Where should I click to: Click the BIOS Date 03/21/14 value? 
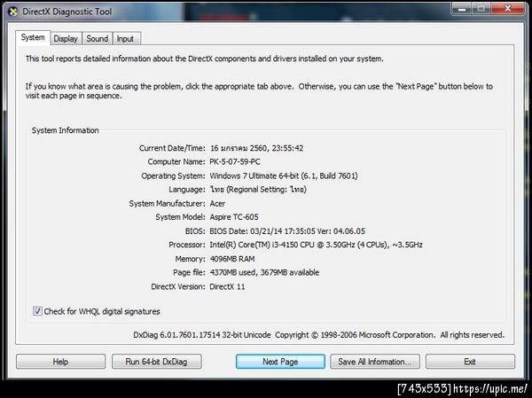pyautogui.click(x=287, y=231)
